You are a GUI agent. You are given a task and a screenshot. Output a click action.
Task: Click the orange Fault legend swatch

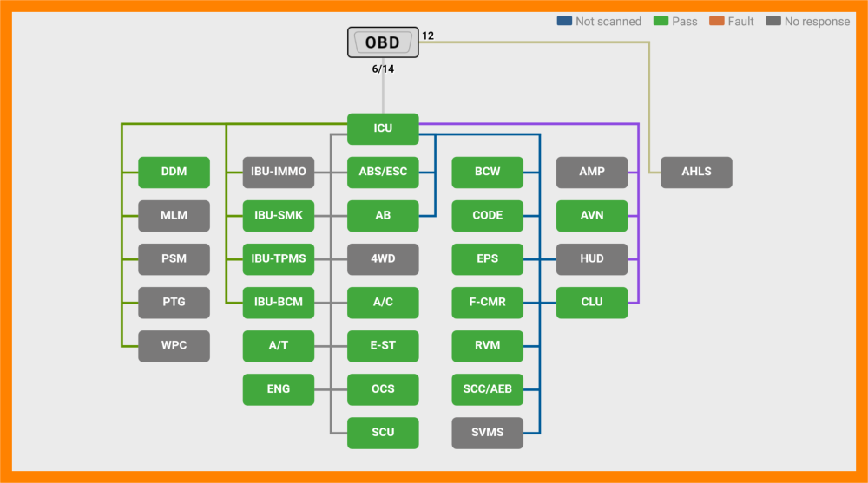point(716,21)
